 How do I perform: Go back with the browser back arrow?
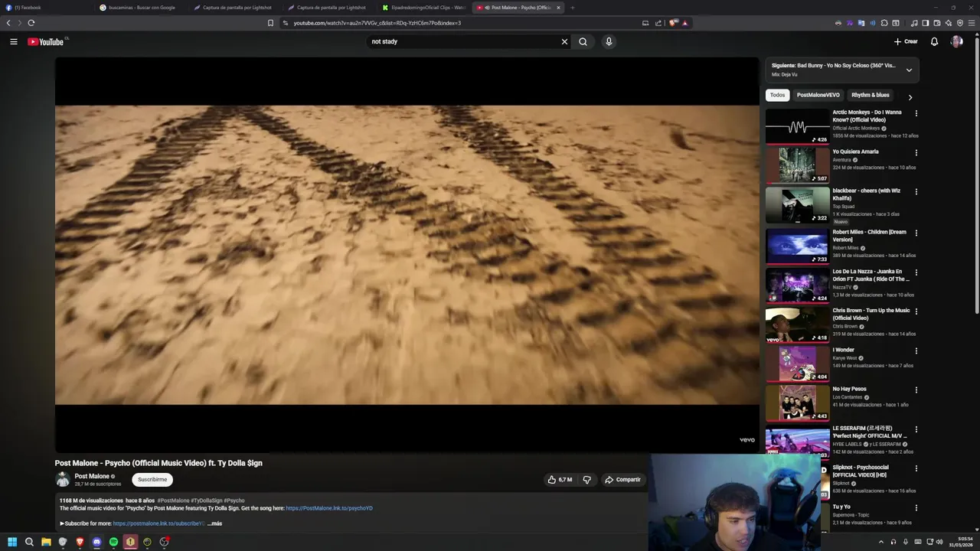click(8, 23)
